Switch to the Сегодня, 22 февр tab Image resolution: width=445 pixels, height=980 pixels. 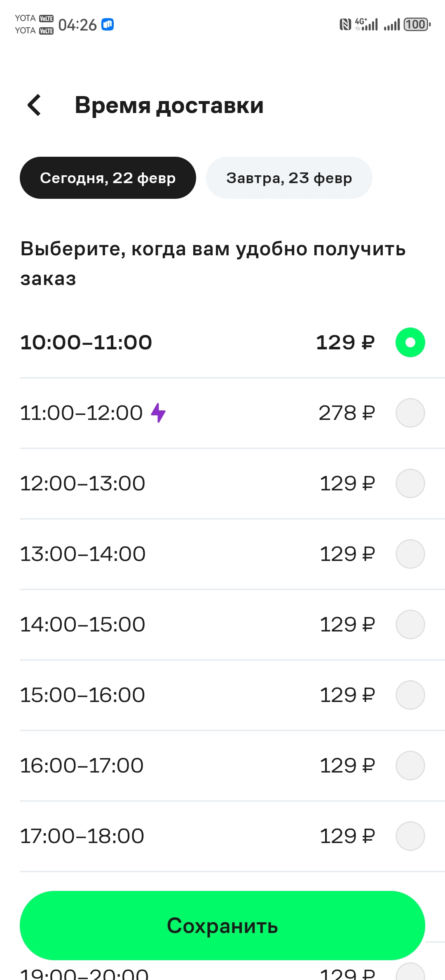click(108, 178)
